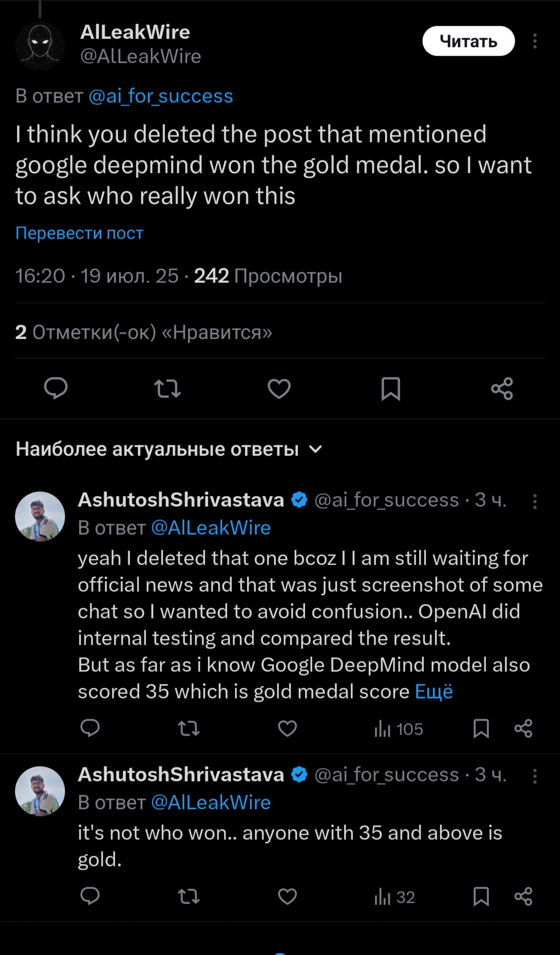Open the @ai_for_success mention in the reply header
Screen dimensions: 560x955
click(x=160, y=96)
